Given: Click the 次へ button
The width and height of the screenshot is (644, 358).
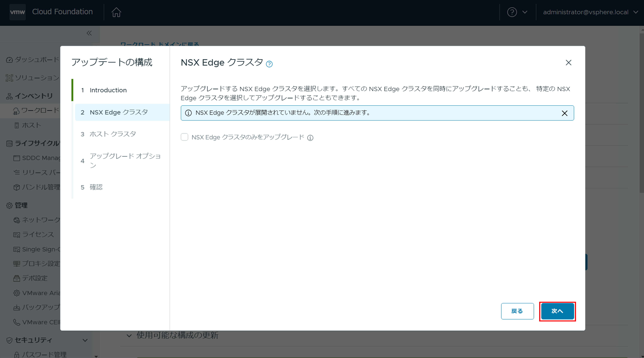Looking at the screenshot, I should coord(557,311).
